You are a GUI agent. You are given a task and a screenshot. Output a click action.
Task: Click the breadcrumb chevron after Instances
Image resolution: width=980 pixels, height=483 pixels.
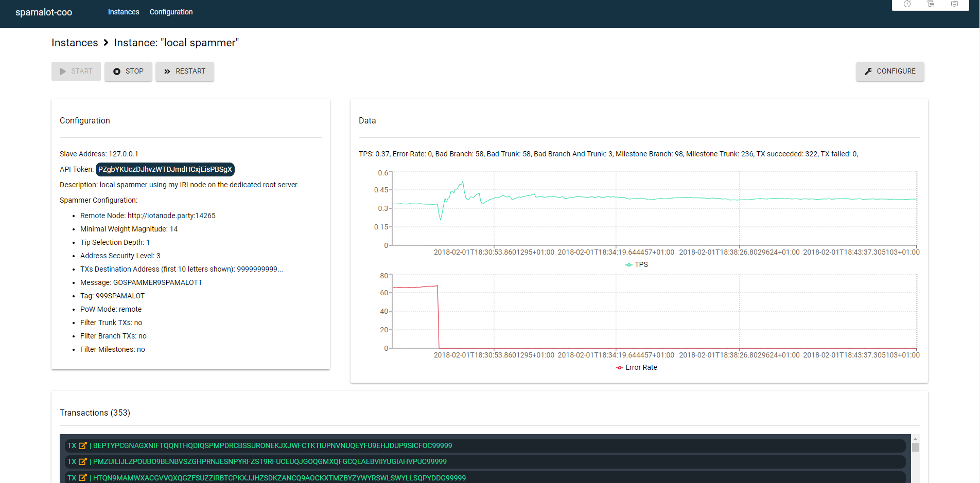point(106,43)
